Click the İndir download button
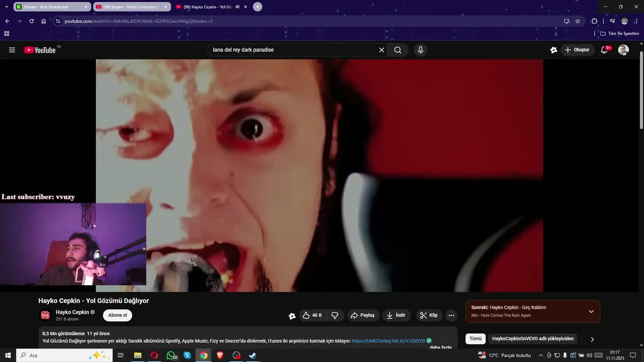The width and height of the screenshot is (644, 362). 396,315
